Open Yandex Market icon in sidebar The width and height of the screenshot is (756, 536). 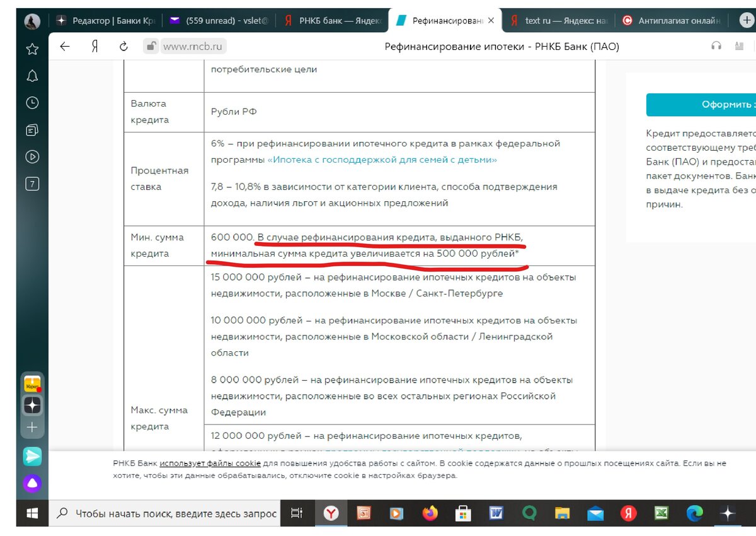(32, 383)
